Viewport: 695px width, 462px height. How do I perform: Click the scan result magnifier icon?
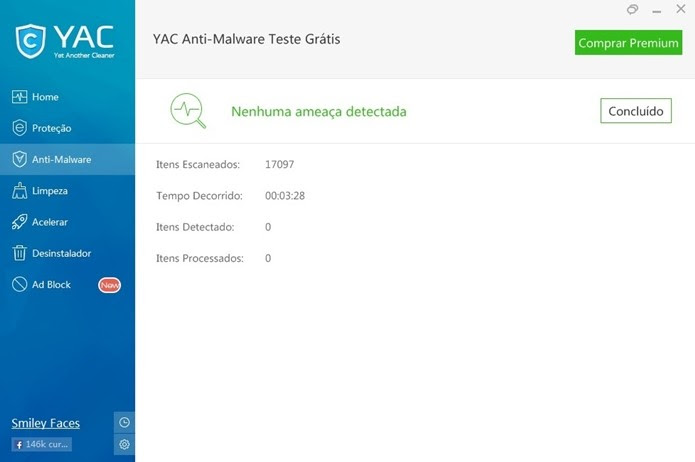(x=188, y=111)
